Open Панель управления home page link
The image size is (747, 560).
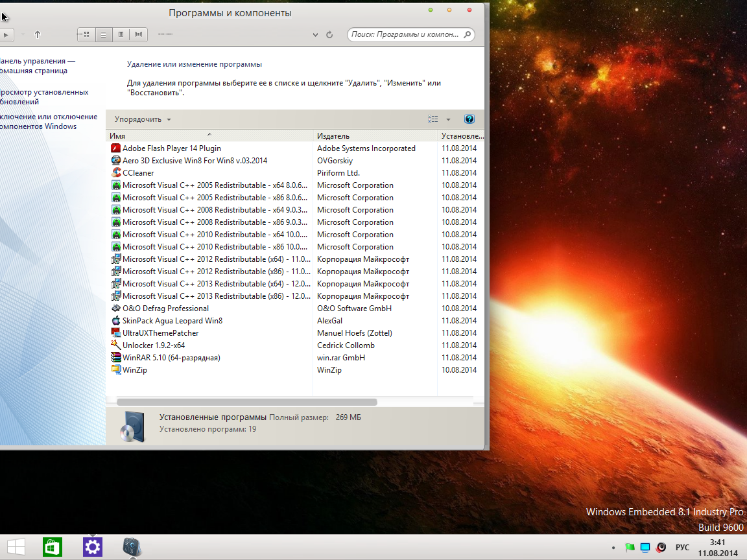(x=38, y=65)
